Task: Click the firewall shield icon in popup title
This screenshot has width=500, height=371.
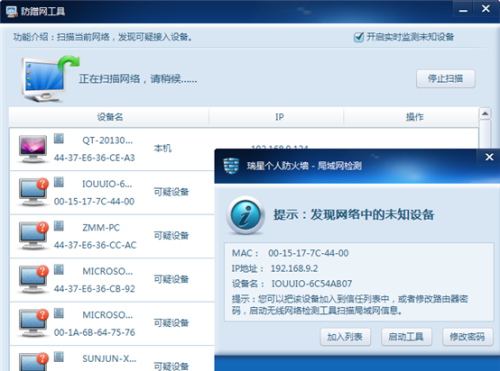Action: point(231,166)
